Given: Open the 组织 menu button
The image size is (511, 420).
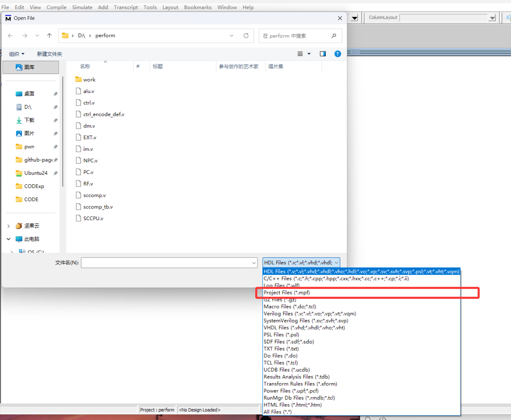Looking at the screenshot, I should (17, 54).
